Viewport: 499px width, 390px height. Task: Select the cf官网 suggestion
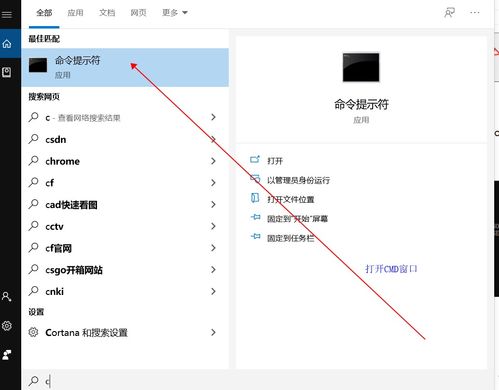(125, 248)
